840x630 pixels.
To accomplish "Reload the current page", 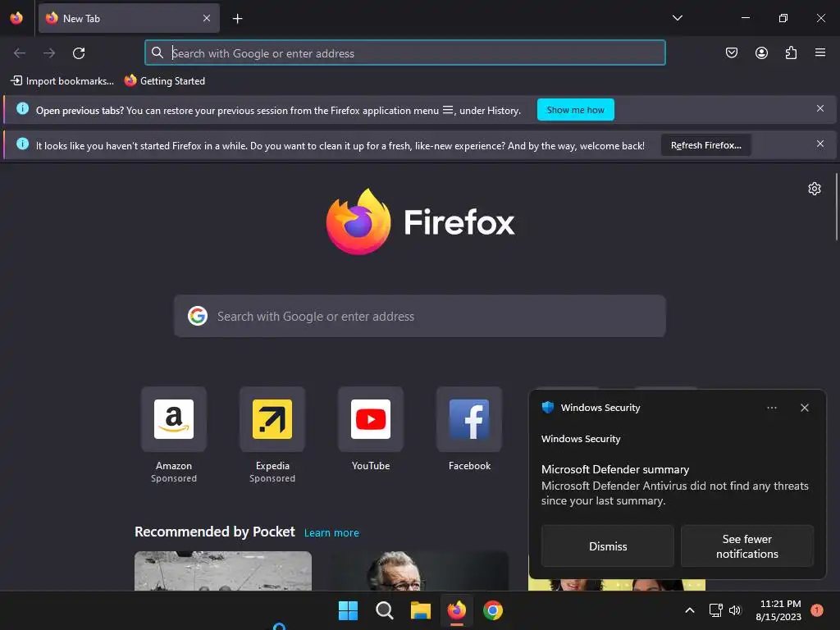I will (x=79, y=53).
